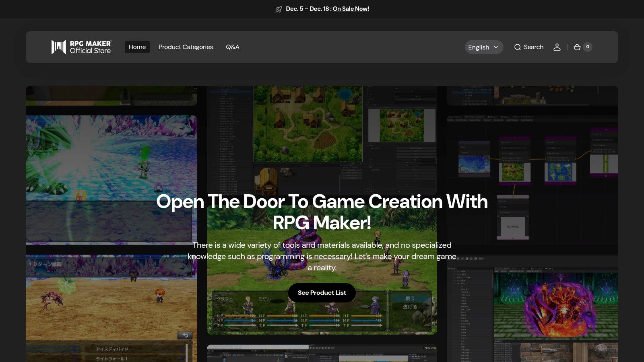Open Product Categories menu
The width and height of the screenshot is (644, 362).
click(x=186, y=47)
